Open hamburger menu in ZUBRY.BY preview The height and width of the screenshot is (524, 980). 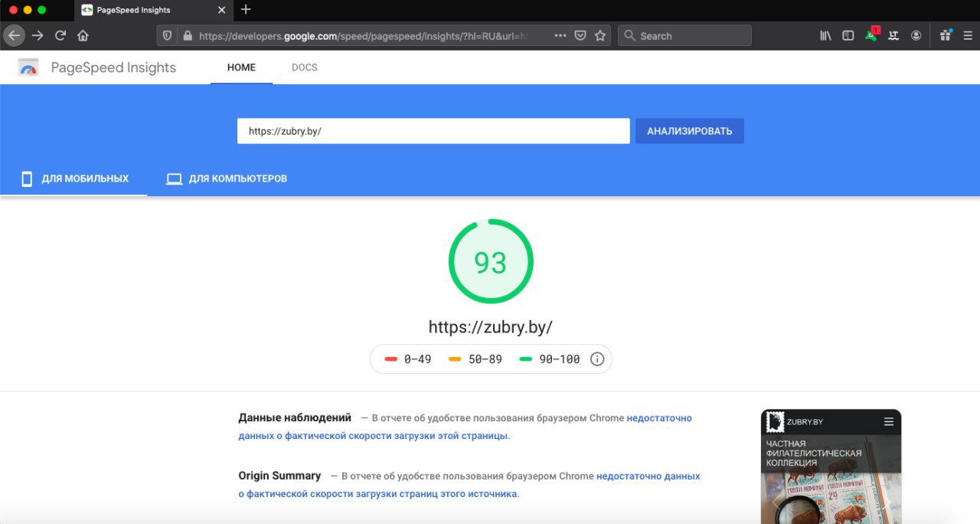point(888,421)
